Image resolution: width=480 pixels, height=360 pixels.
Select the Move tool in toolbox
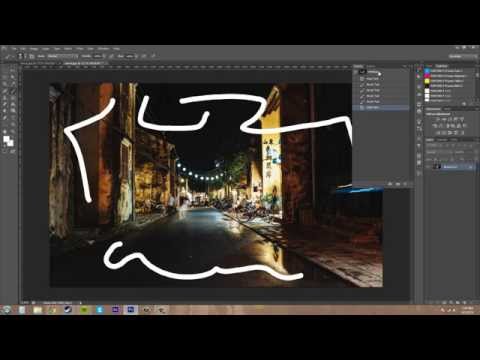(13, 71)
